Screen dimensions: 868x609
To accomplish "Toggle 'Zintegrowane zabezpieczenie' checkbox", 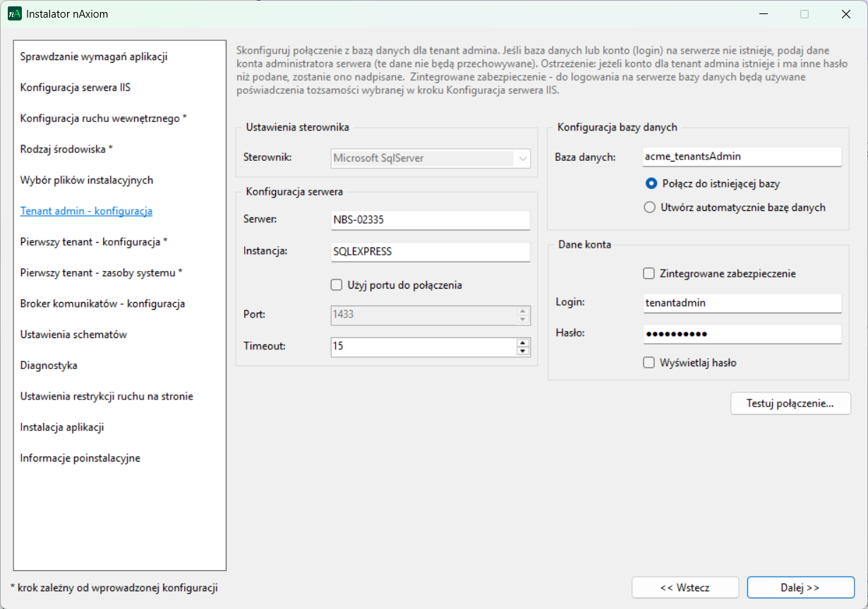I will [649, 273].
